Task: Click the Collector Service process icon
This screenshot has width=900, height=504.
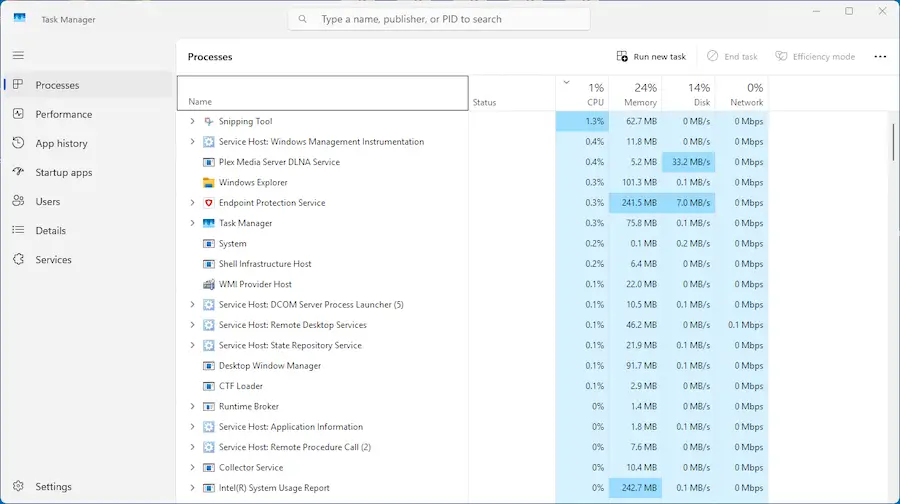Action: tap(208, 467)
